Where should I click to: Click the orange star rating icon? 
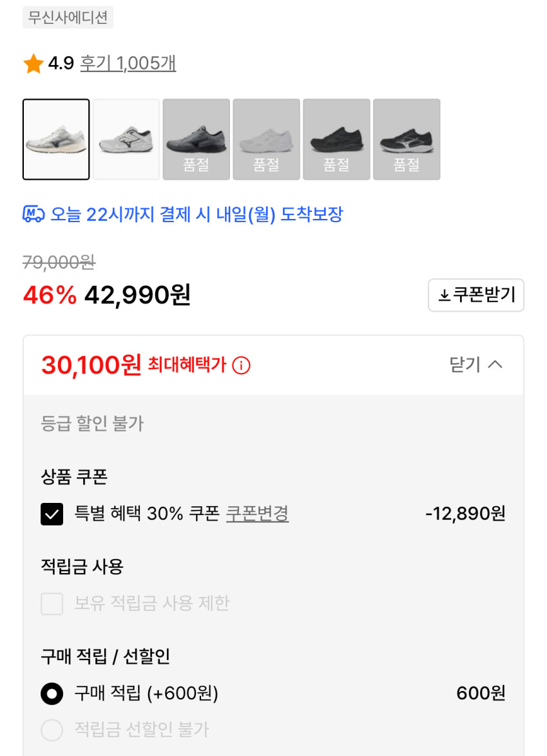[x=34, y=64]
